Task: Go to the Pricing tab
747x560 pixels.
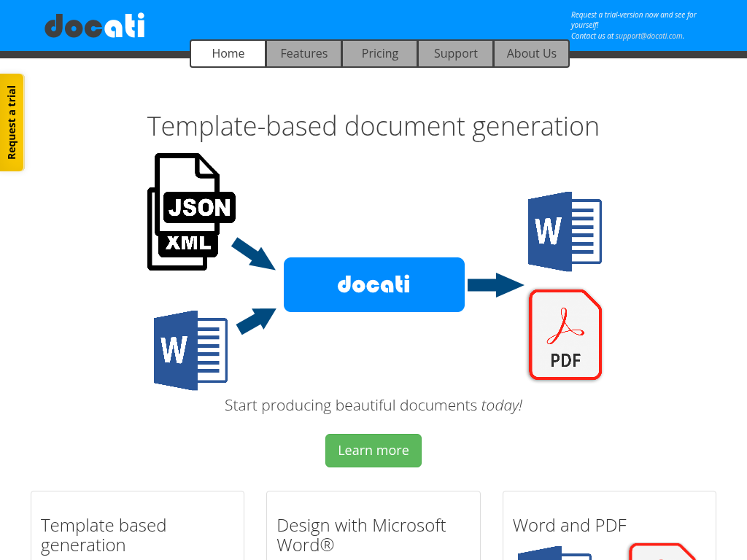Action: (x=380, y=53)
